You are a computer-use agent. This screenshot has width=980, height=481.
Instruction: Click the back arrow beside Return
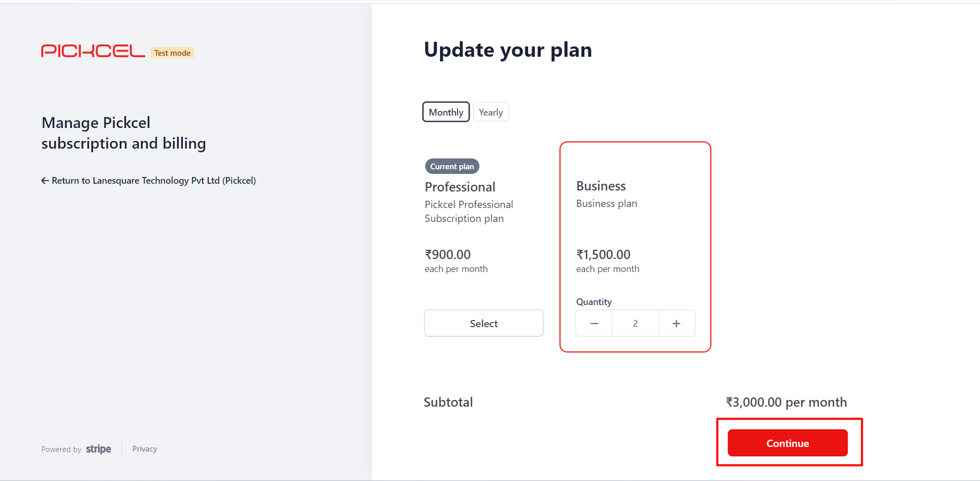pos(45,181)
